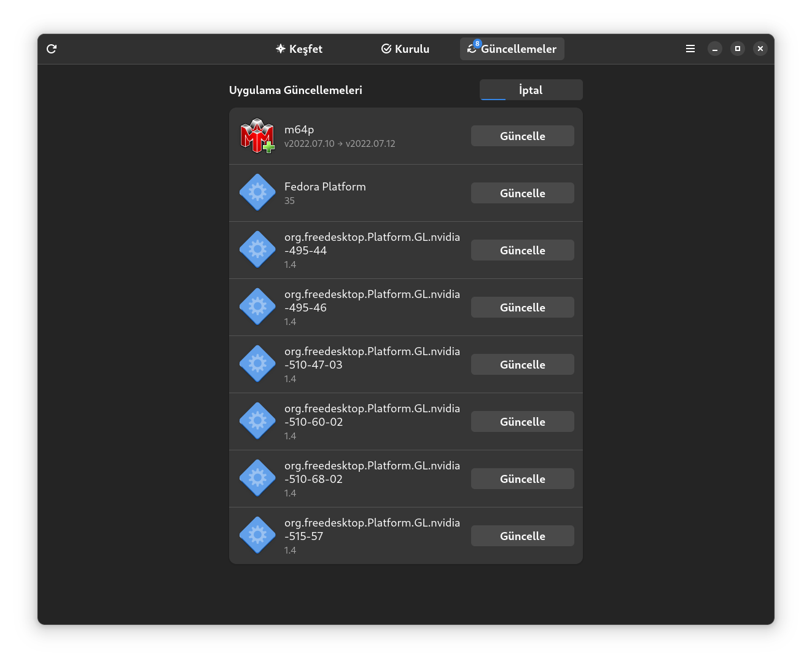The image size is (812, 666).
Task: Click the nvidia-510-47-03 runtime icon
Action: click(257, 364)
